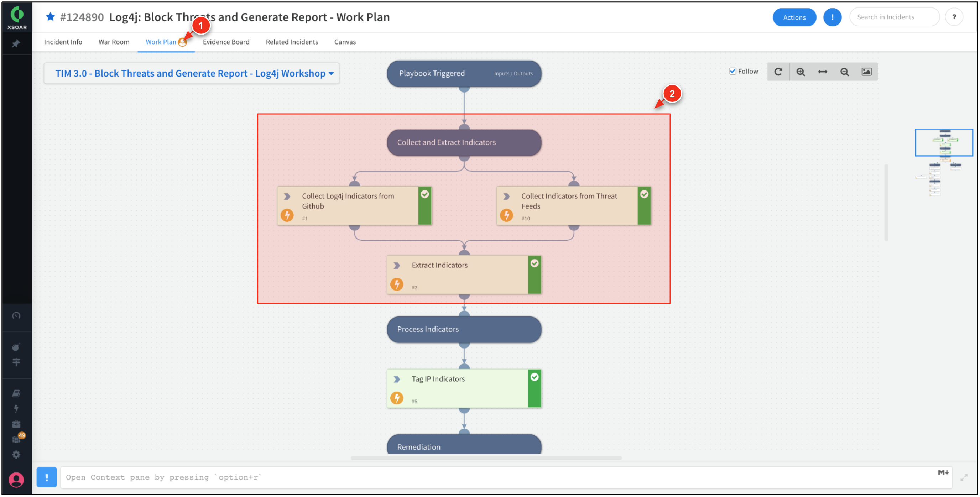The height and width of the screenshot is (497, 980).
Task: Click Extract Indicators task title
Action: [x=439, y=265]
